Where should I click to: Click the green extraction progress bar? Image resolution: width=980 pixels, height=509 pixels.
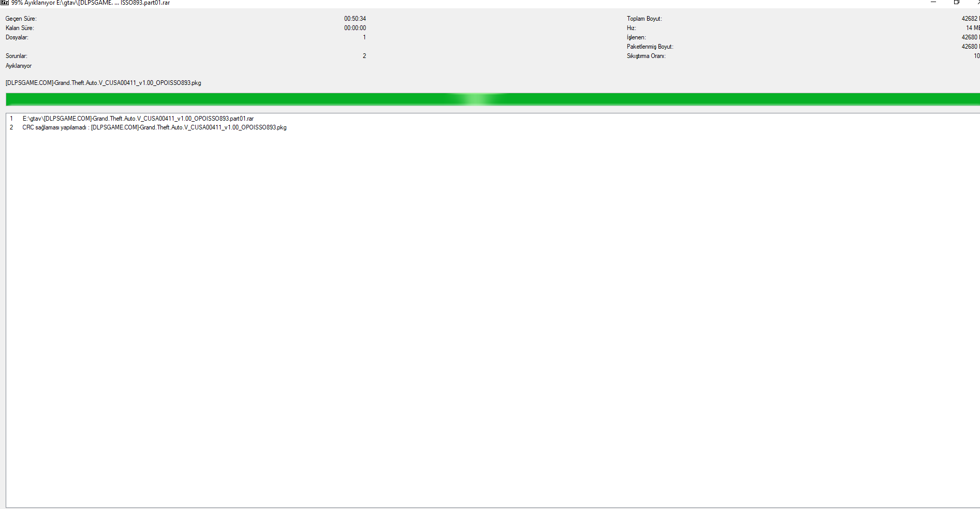[x=492, y=99]
